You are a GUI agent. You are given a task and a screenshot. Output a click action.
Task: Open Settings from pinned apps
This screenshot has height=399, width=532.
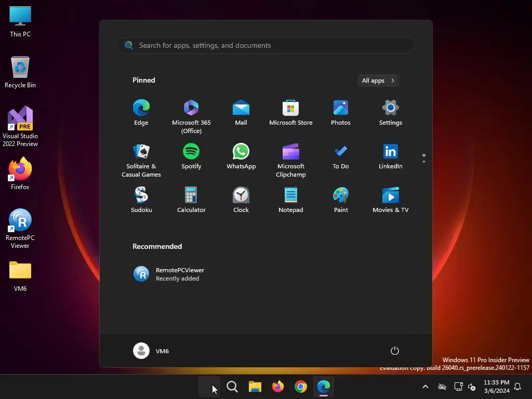pyautogui.click(x=391, y=113)
